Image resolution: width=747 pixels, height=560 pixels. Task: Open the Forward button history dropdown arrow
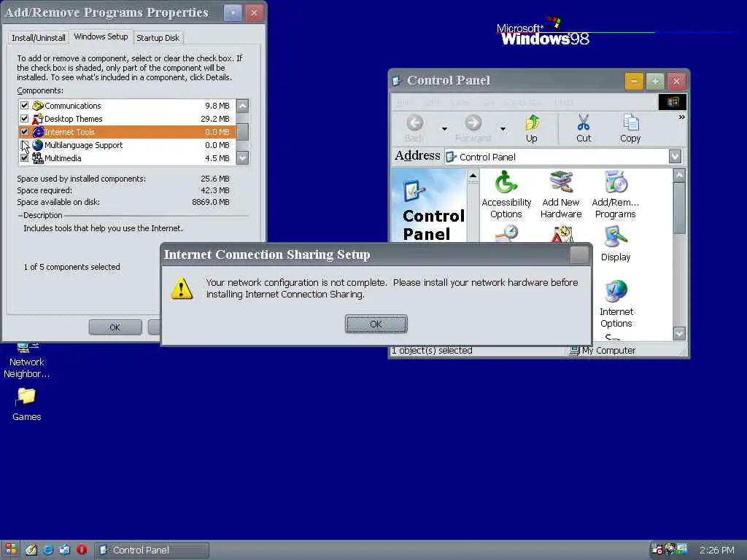tap(503, 128)
